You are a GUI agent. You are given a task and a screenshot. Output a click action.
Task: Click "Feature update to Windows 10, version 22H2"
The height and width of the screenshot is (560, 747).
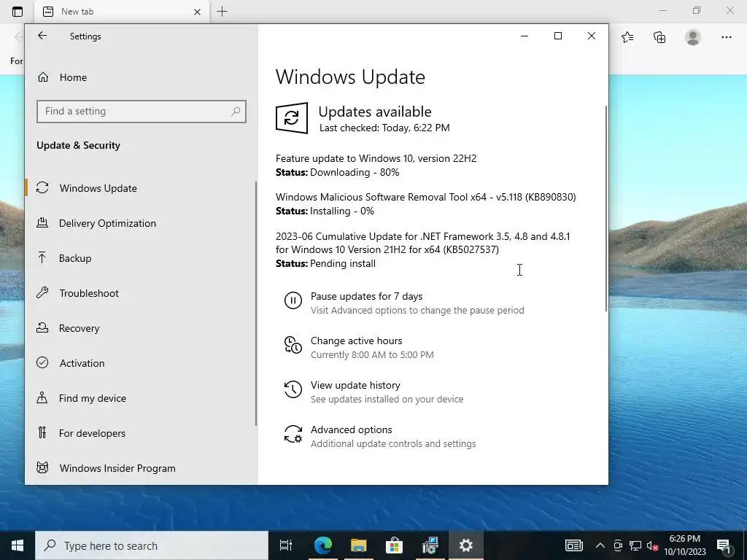(376, 158)
